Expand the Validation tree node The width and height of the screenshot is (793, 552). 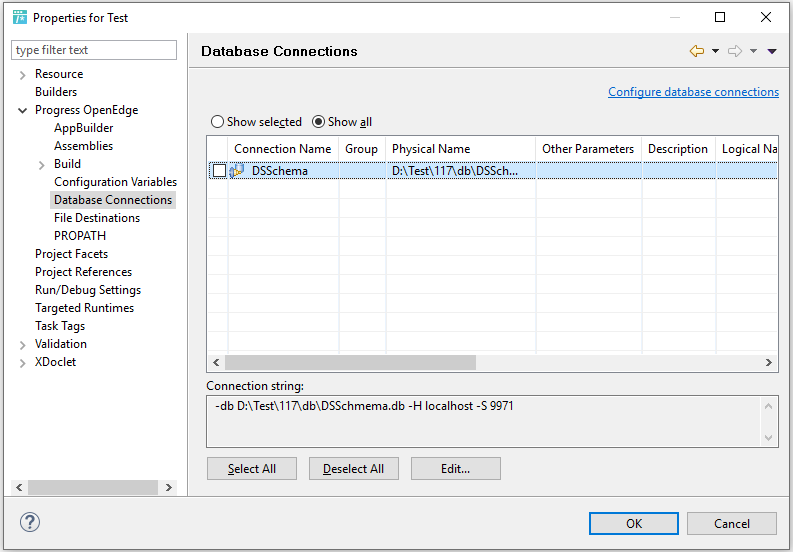coord(22,345)
